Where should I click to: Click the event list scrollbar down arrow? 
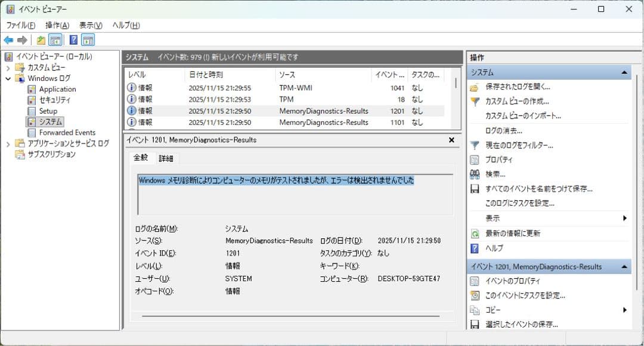click(456, 126)
